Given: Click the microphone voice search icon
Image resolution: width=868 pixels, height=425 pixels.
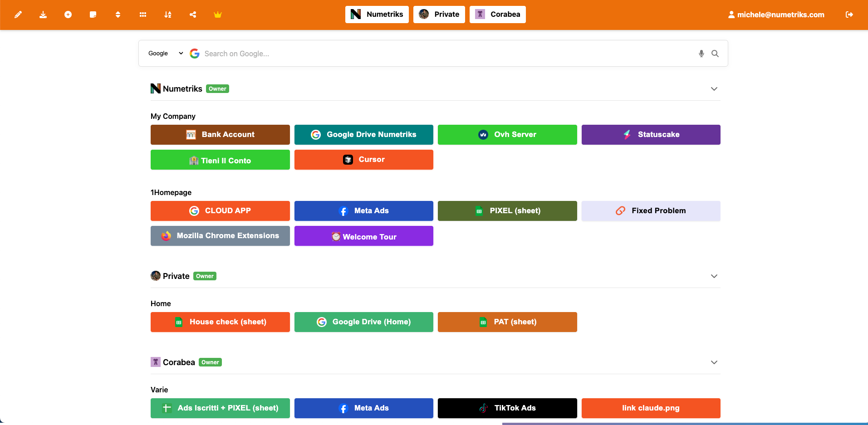Looking at the screenshot, I should pos(701,54).
